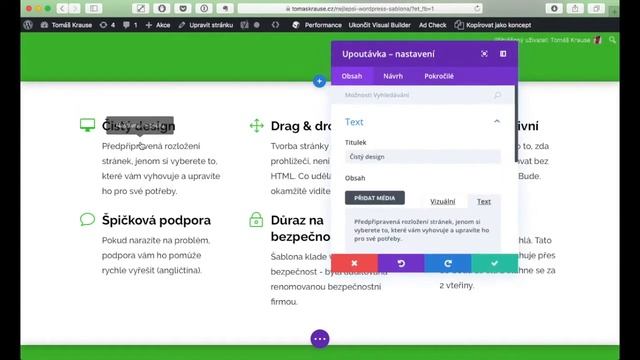Click the Špičková podpora heading

(156, 220)
